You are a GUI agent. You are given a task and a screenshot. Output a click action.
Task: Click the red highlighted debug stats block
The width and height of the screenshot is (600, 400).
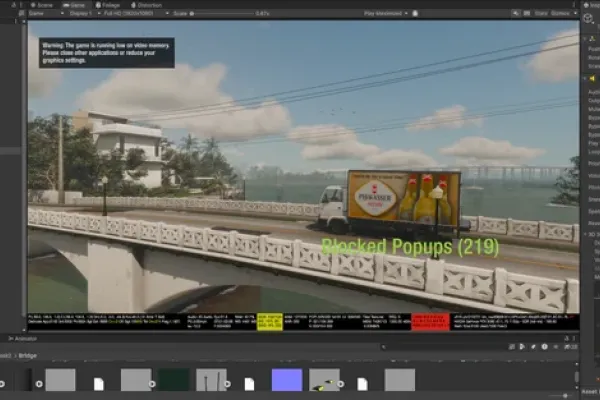click(x=430, y=322)
